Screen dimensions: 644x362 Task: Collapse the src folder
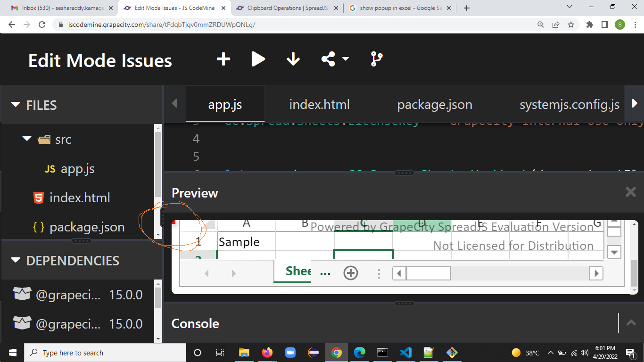coord(27,139)
